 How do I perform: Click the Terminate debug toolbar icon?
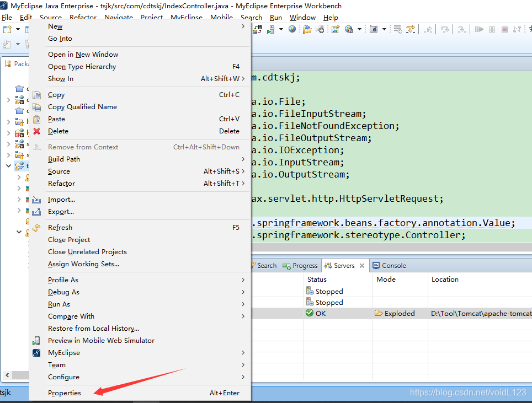pos(504,29)
